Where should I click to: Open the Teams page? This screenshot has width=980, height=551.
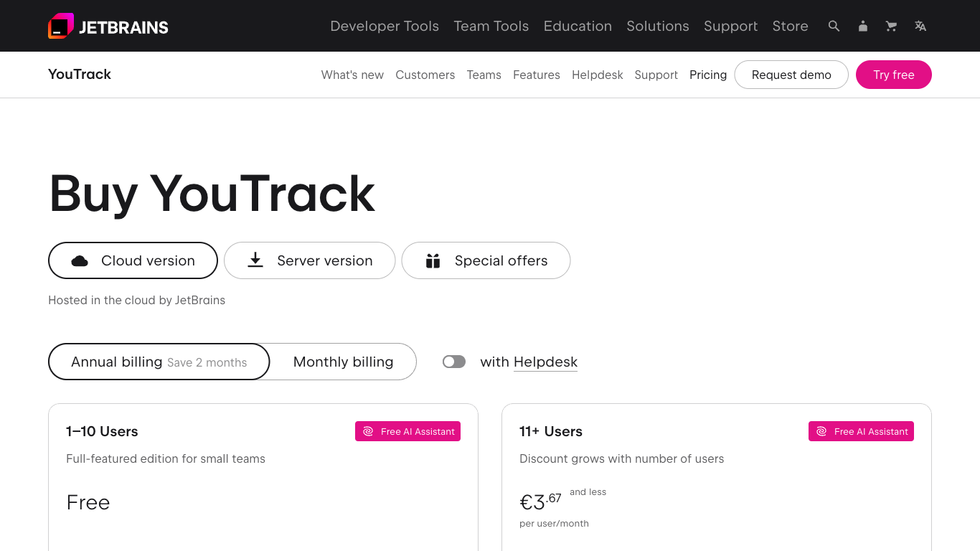coord(484,75)
